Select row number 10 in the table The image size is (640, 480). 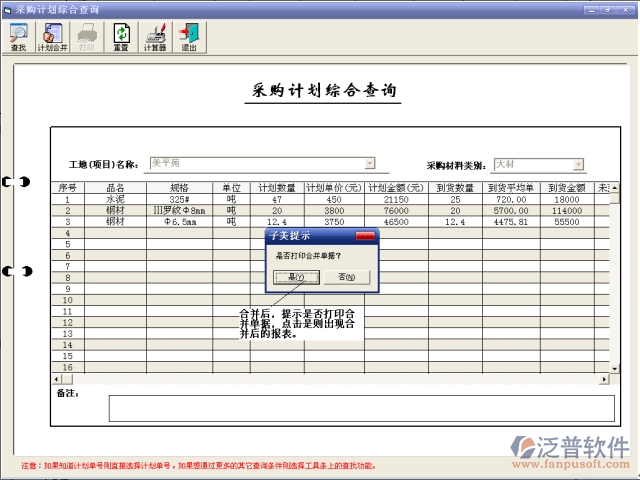coord(68,300)
